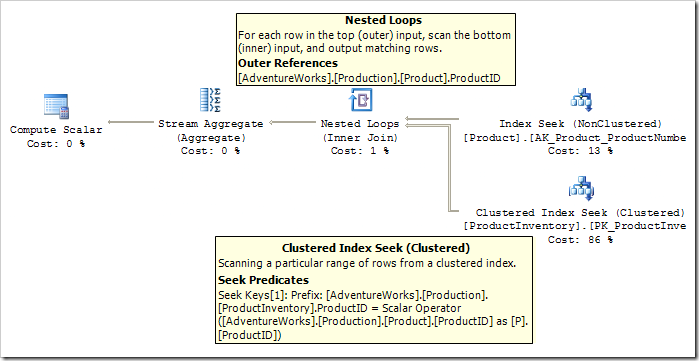Image resolution: width=699 pixels, height=361 pixels.
Task: Click the '(Inner Join)' label
Action: tap(360, 138)
